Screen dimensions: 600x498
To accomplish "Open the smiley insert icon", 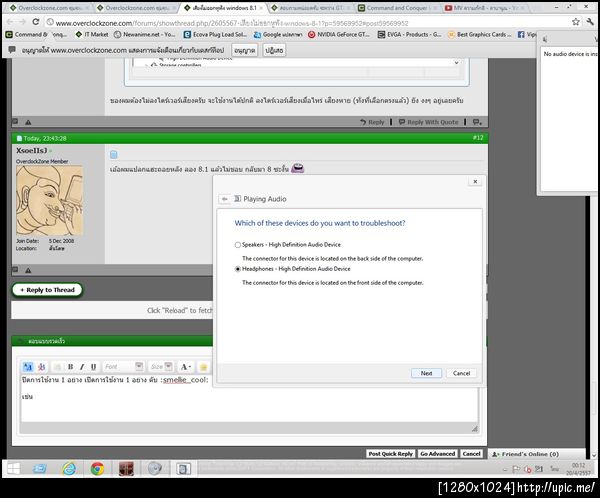I will tap(203, 367).
